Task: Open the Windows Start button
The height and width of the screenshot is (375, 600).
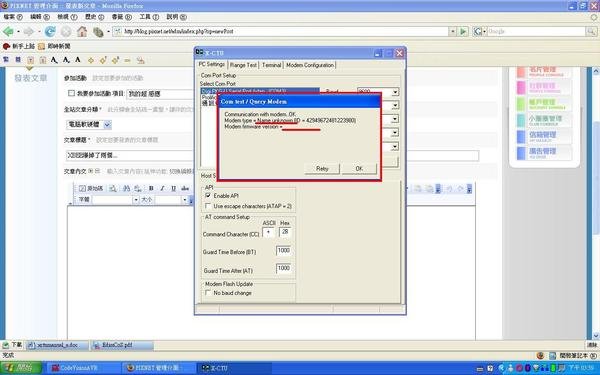Action: (21, 368)
